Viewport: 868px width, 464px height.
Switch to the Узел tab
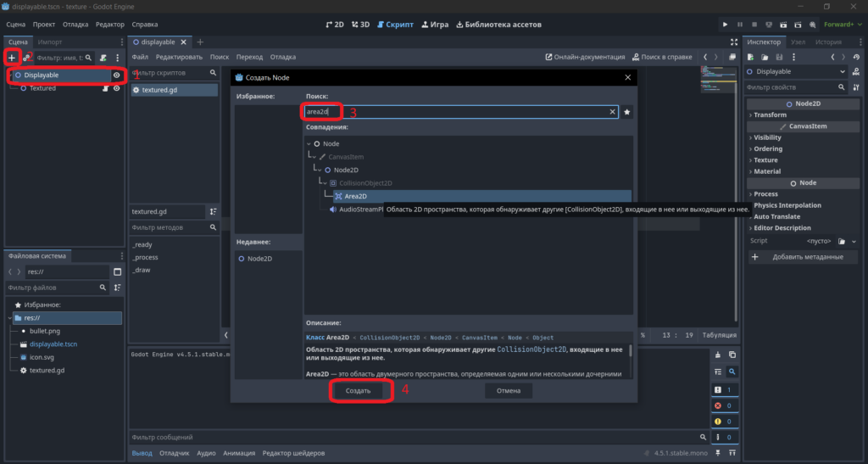click(x=798, y=42)
